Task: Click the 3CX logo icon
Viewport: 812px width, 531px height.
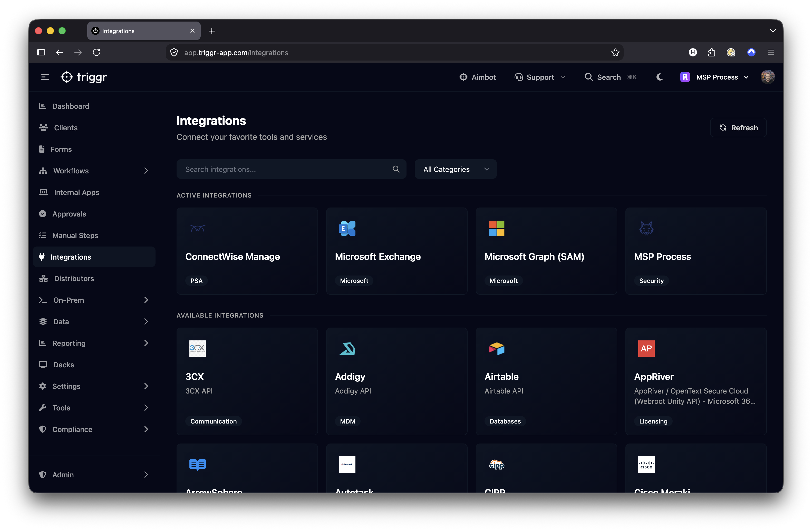Action: (198, 349)
